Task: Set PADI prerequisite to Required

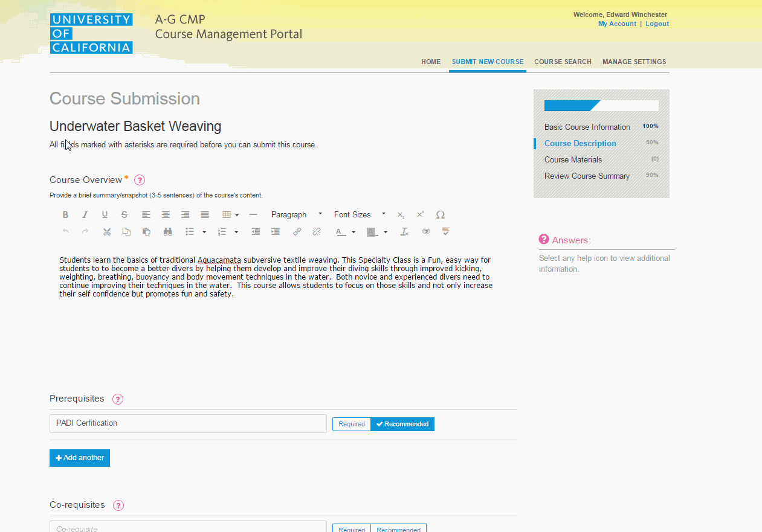Action: pos(352,424)
